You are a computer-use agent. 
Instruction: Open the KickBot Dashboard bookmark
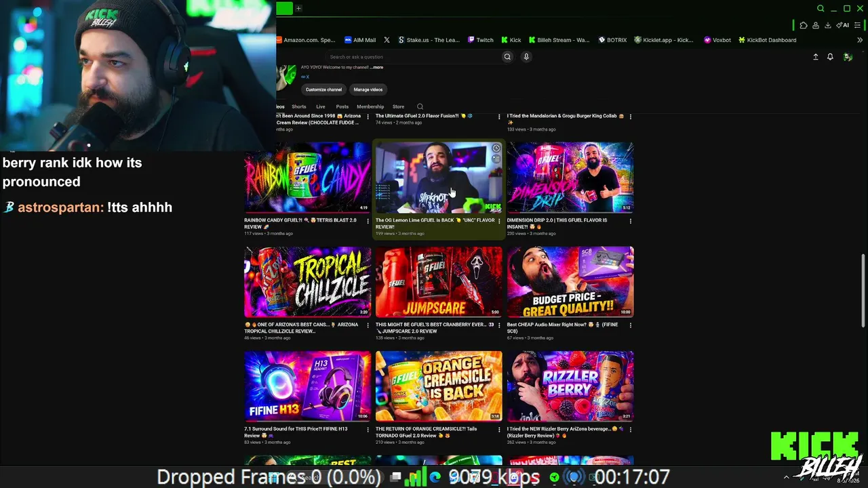click(x=768, y=40)
